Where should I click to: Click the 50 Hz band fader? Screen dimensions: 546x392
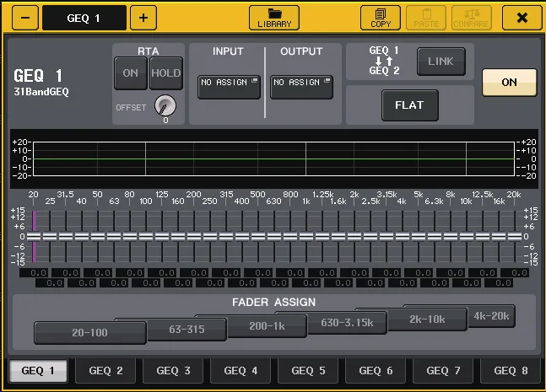click(98, 237)
